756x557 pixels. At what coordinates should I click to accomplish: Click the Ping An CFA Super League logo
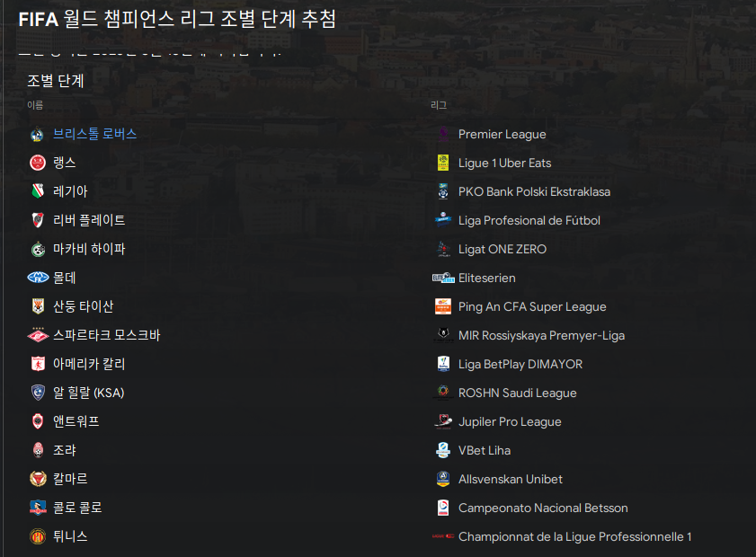pyautogui.click(x=443, y=306)
